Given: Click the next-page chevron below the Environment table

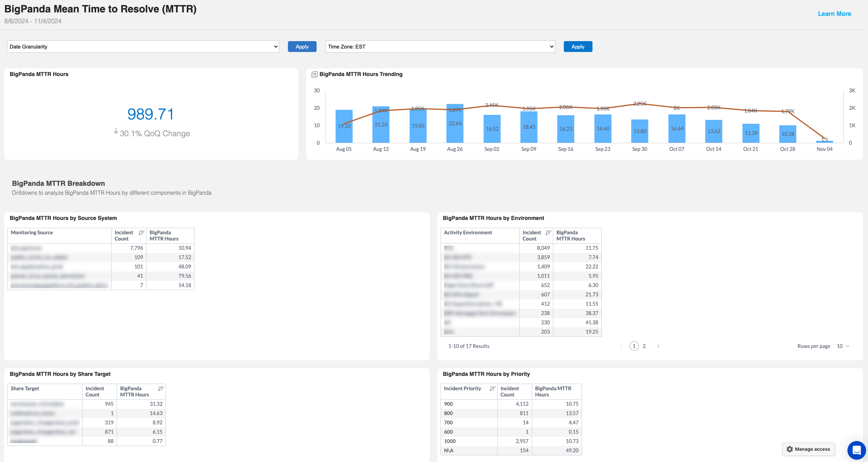Looking at the screenshot, I should pos(658,346).
